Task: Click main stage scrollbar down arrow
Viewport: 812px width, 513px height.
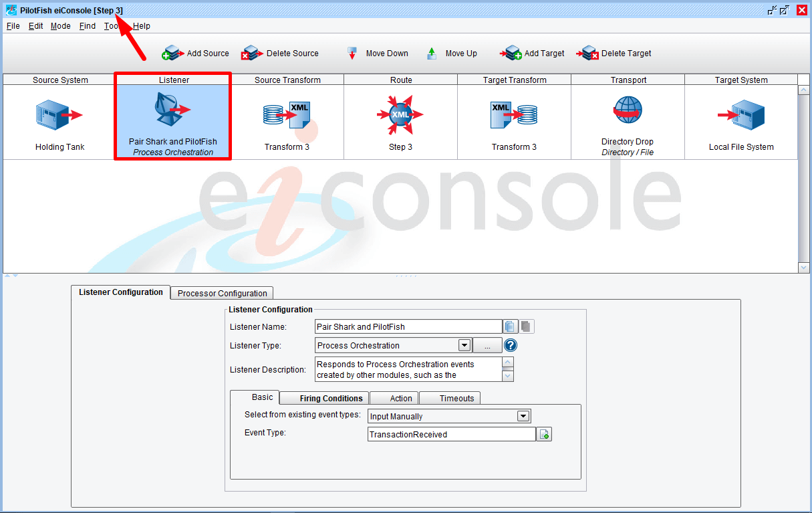Action: click(x=804, y=267)
